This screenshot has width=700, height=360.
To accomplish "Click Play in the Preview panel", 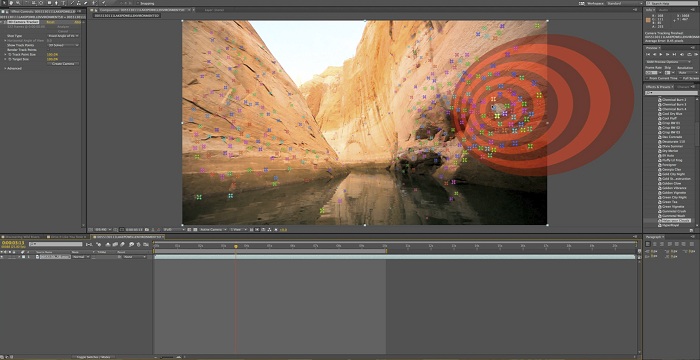I will click(661, 54).
